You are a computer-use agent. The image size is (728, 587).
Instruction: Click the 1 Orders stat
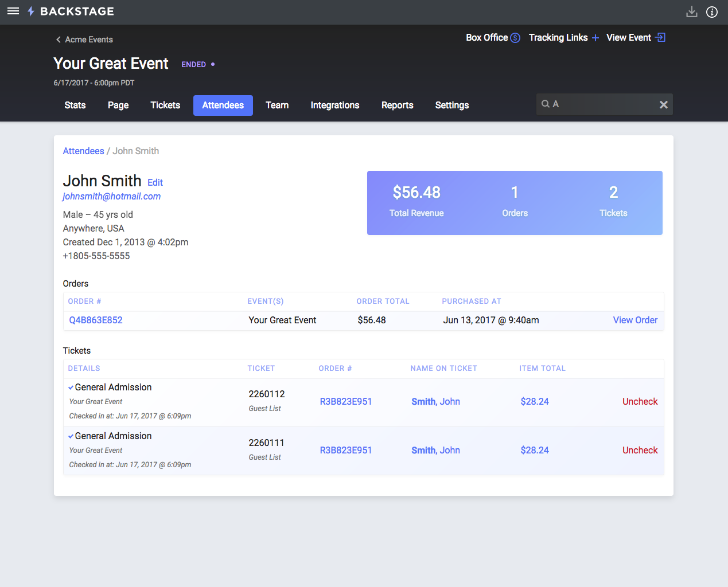point(515,201)
